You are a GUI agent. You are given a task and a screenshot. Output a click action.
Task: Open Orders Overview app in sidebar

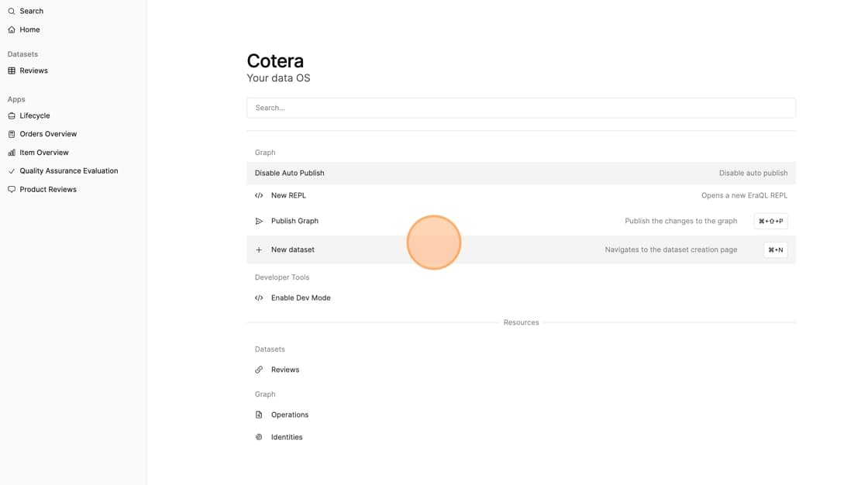click(x=48, y=134)
